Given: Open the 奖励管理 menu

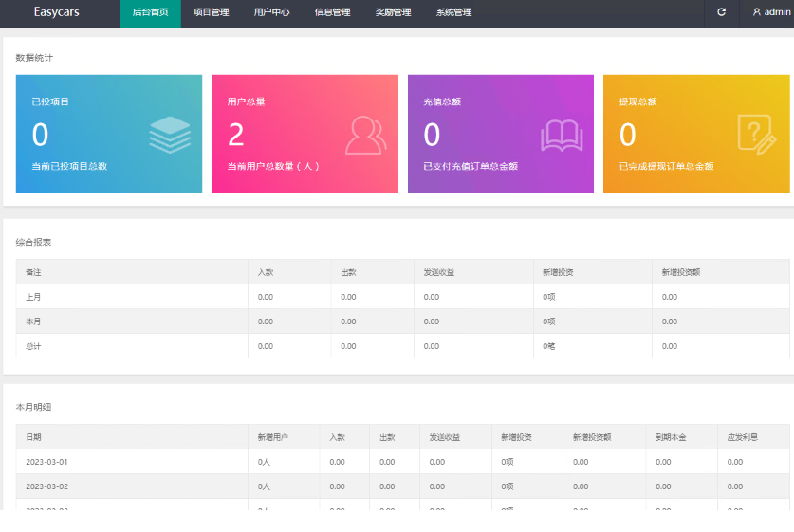Looking at the screenshot, I should tap(394, 13).
